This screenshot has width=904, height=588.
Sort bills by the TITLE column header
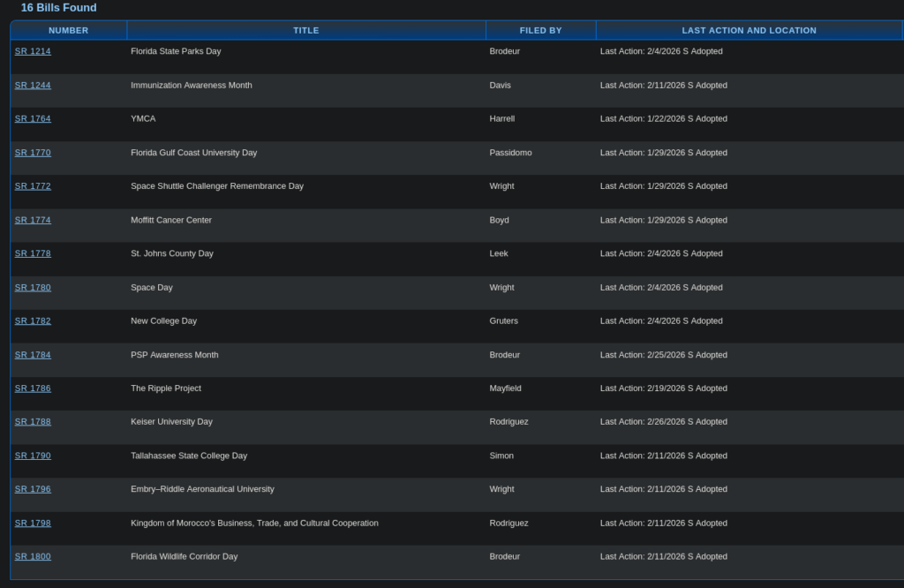pos(306,29)
